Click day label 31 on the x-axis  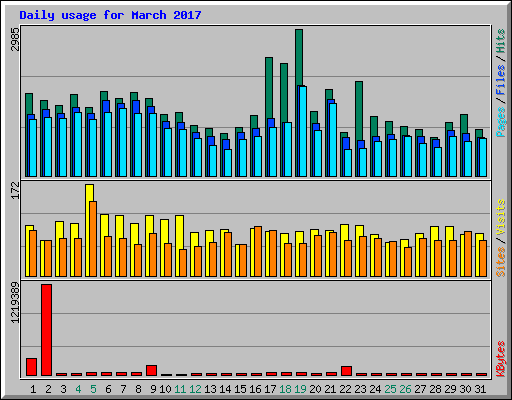pos(480,389)
